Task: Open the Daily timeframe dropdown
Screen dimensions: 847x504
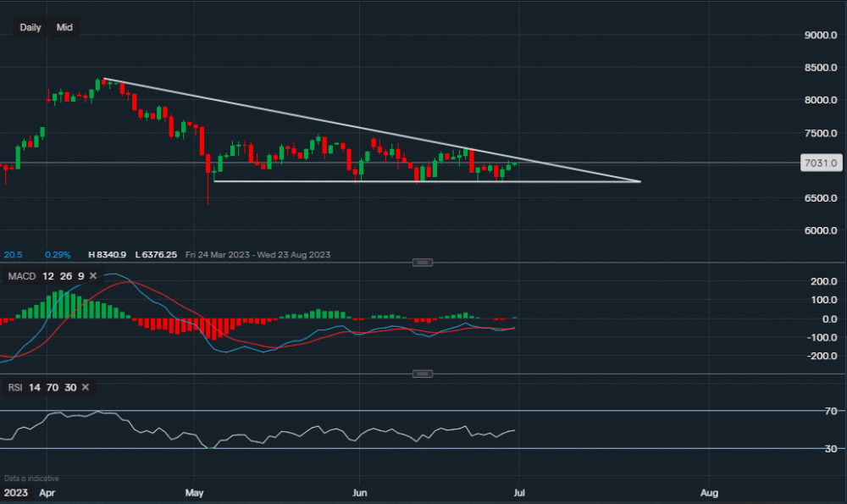Action: (30, 27)
